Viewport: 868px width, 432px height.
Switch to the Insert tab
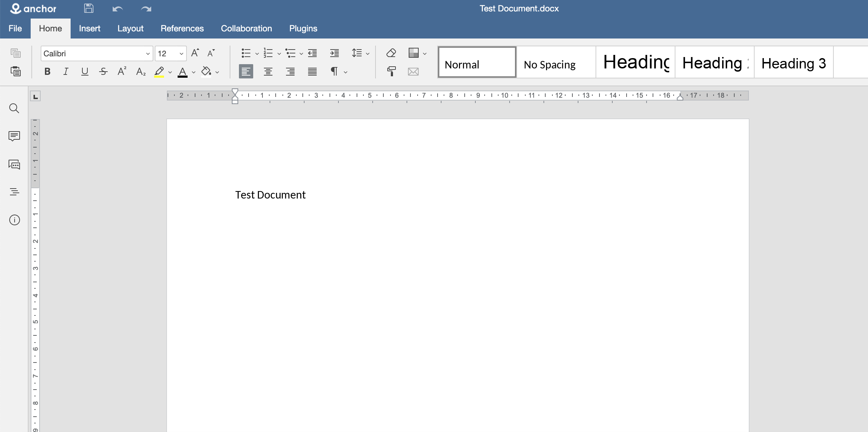coord(90,29)
